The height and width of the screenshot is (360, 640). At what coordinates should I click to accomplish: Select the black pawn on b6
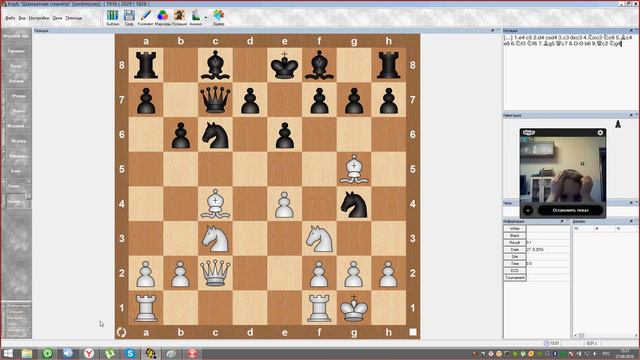[x=180, y=135]
